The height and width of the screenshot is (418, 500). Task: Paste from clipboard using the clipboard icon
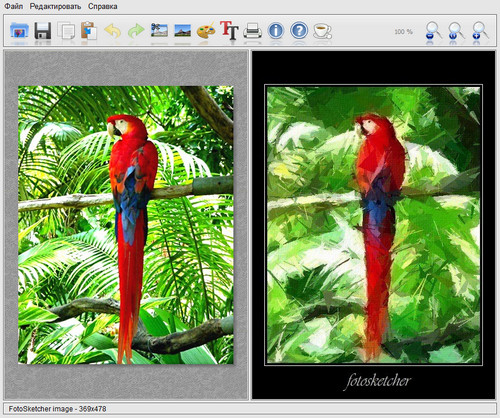(x=89, y=31)
